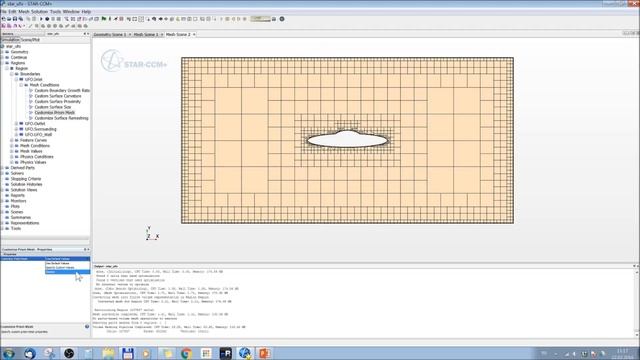Select the Plots node
This screenshot has width=640, height=360.
(x=15, y=207)
